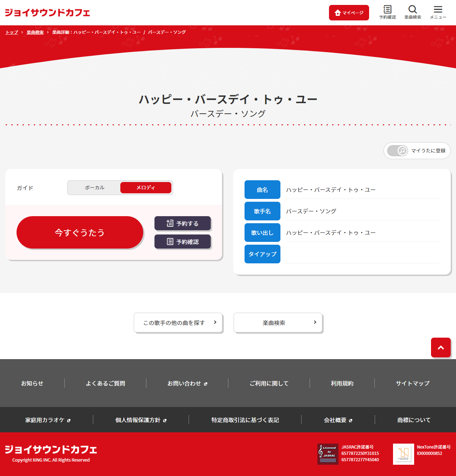Open the 楽曲検索 magnifier icon in the header
Viewport: 456px width, 476px height.
click(x=413, y=12)
